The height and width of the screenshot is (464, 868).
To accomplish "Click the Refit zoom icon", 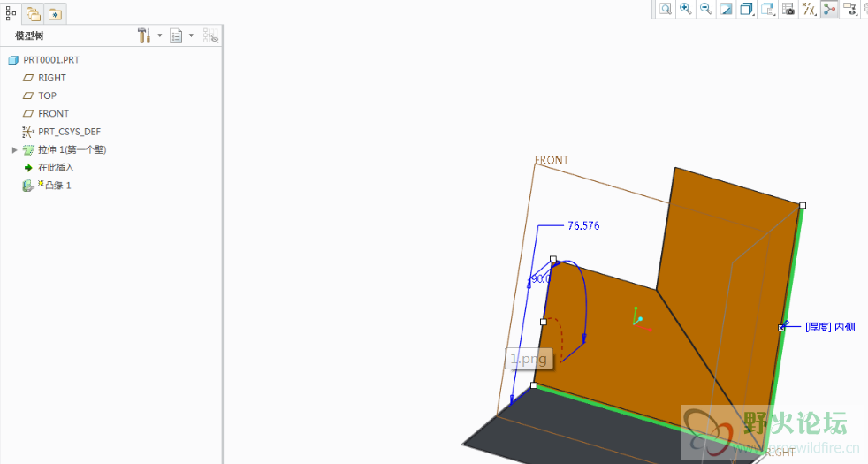I will click(x=666, y=9).
